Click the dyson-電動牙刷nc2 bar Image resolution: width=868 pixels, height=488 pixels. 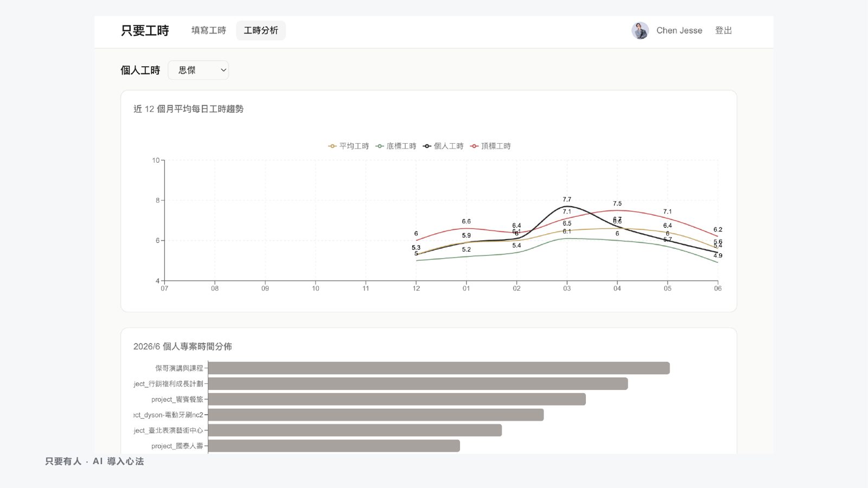(376, 415)
